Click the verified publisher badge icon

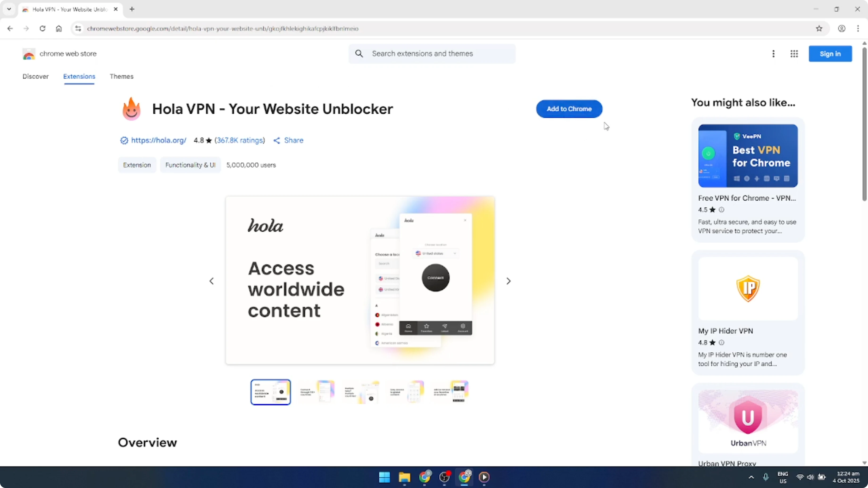[124, 141]
